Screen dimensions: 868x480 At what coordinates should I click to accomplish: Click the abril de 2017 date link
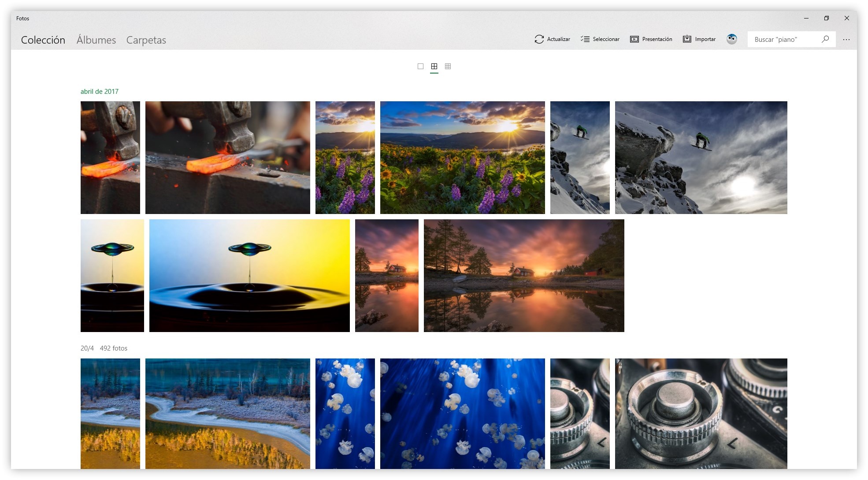pos(100,92)
